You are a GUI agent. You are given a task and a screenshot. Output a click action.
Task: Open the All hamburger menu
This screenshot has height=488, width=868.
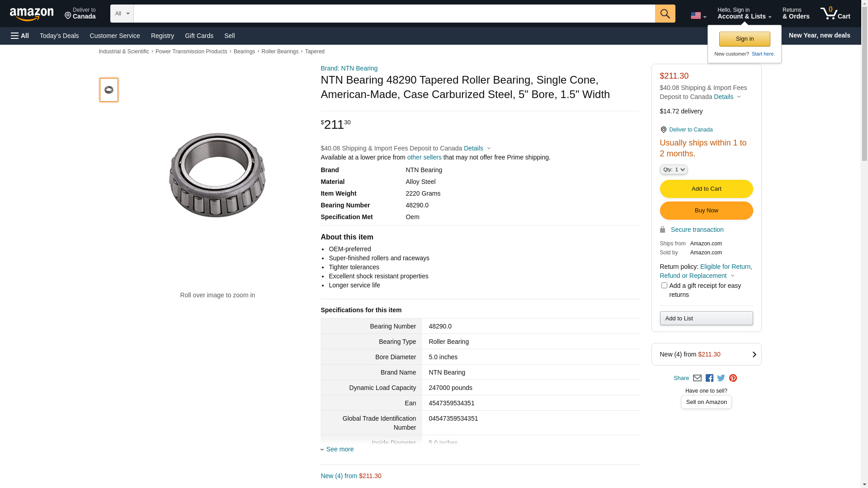click(x=20, y=36)
